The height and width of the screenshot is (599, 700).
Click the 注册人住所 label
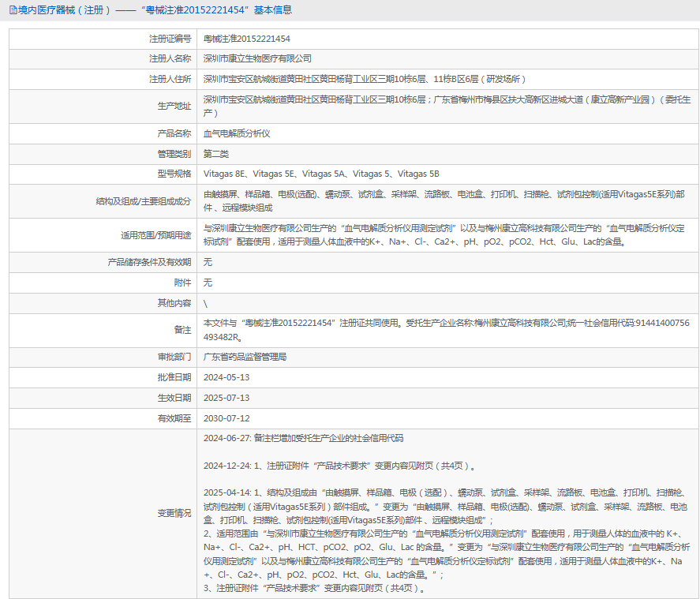click(x=170, y=79)
